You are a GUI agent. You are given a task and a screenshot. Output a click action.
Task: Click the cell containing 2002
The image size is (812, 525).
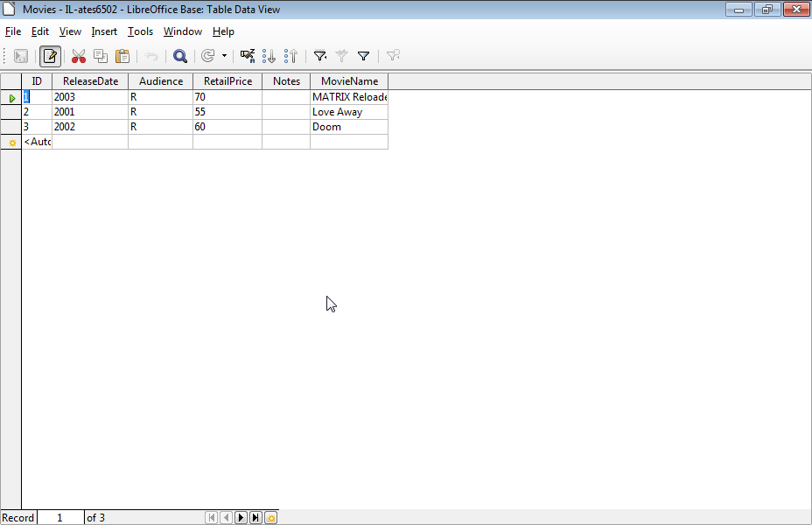pos(90,127)
